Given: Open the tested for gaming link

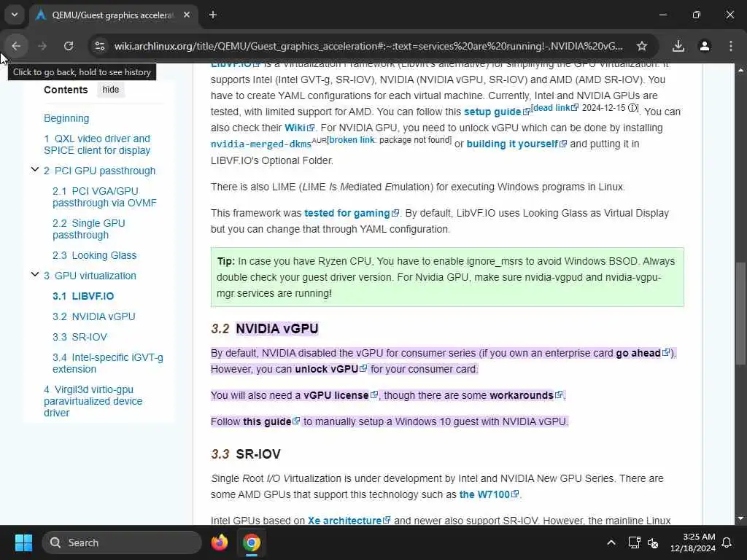Looking at the screenshot, I should coord(352,214).
